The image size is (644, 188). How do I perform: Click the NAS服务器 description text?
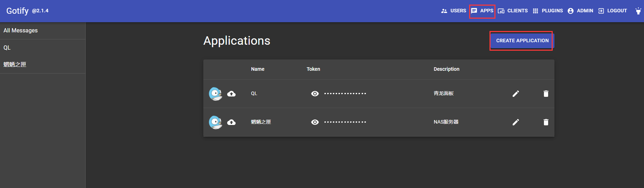(446, 122)
